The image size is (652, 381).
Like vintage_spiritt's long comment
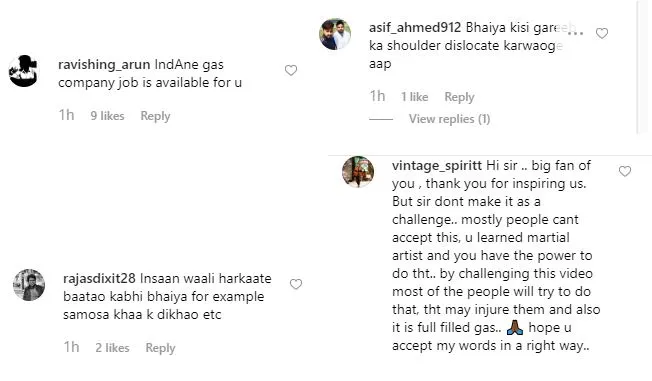[625, 171]
